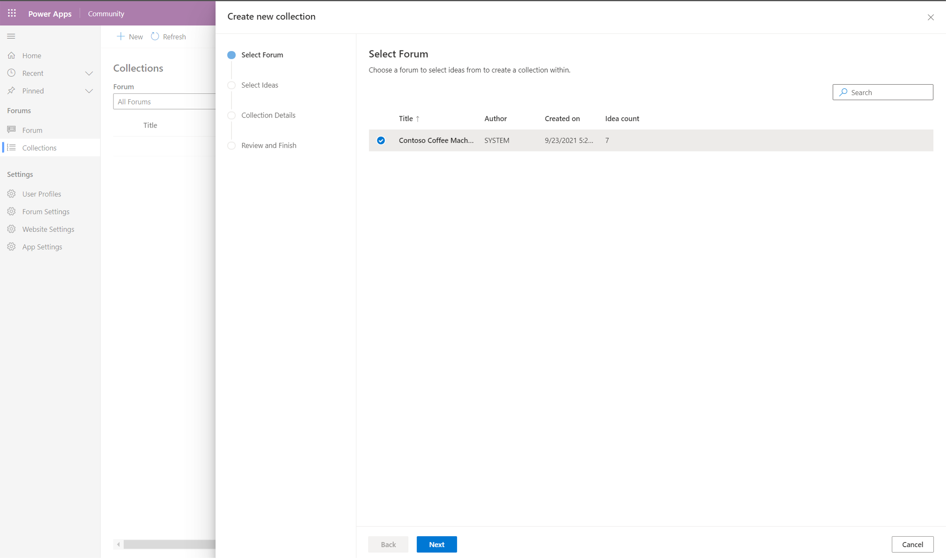Click the Title column sort arrow
This screenshot has width=946, height=560.
[418, 118]
